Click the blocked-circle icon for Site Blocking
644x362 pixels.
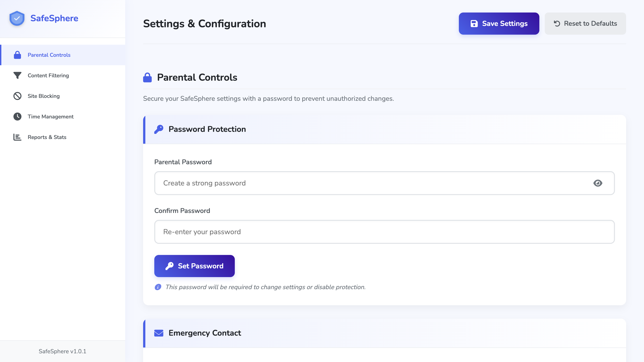click(17, 96)
